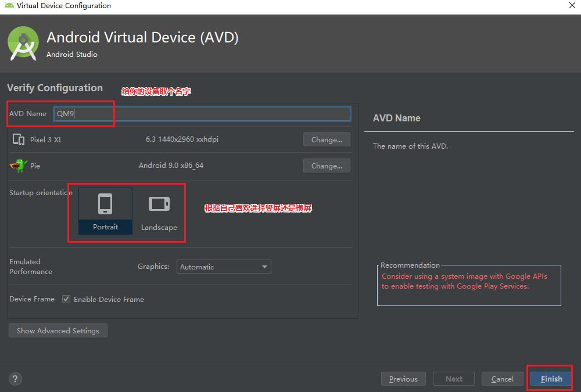Click the 'Android 9.0 x86_64' text
This screenshot has height=392, width=581.
tap(171, 166)
